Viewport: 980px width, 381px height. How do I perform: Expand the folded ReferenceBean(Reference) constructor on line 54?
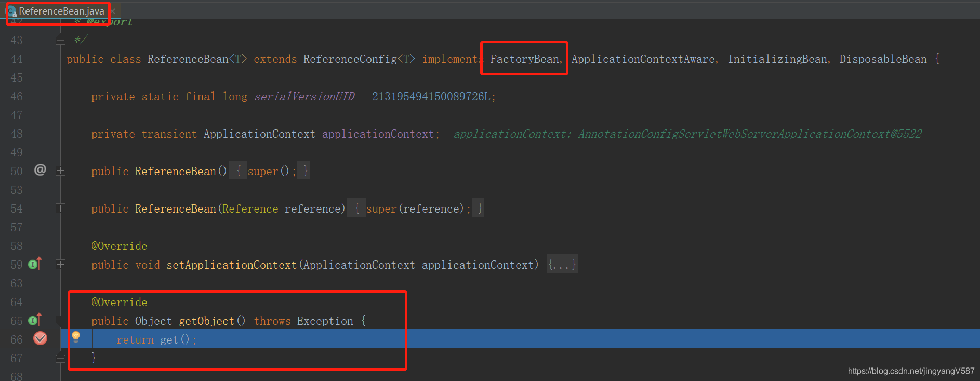click(x=60, y=208)
